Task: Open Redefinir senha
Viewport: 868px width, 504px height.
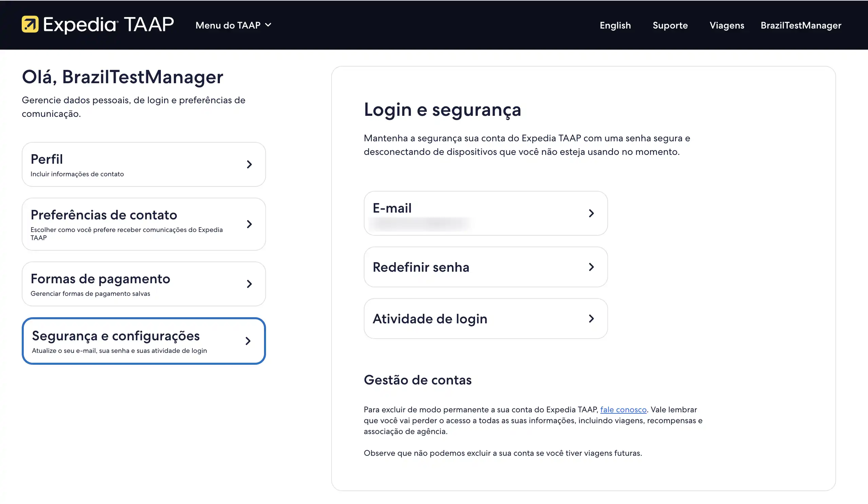Action: tap(486, 267)
